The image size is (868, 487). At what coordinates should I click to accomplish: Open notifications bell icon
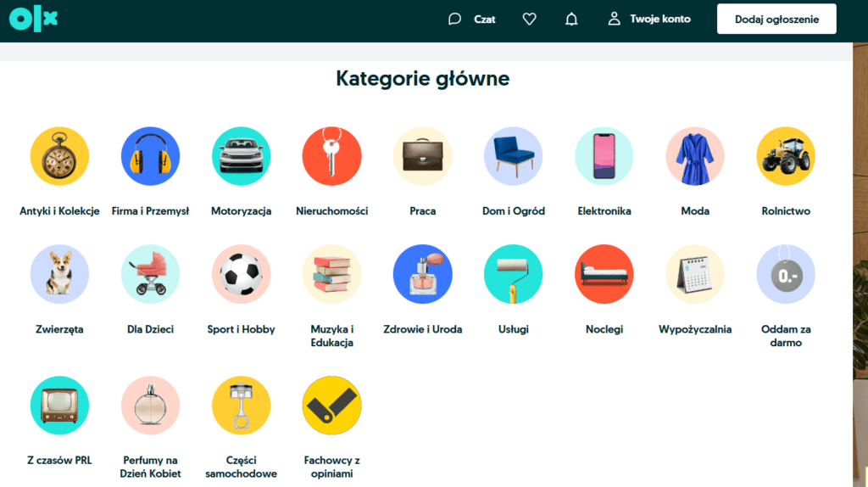571,19
